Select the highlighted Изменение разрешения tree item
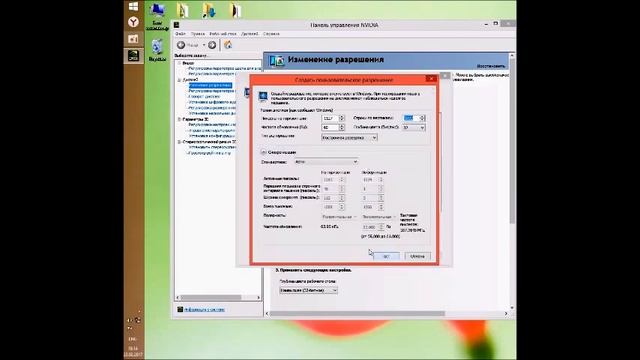Viewport: 640px width, 360px height. click(x=210, y=85)
